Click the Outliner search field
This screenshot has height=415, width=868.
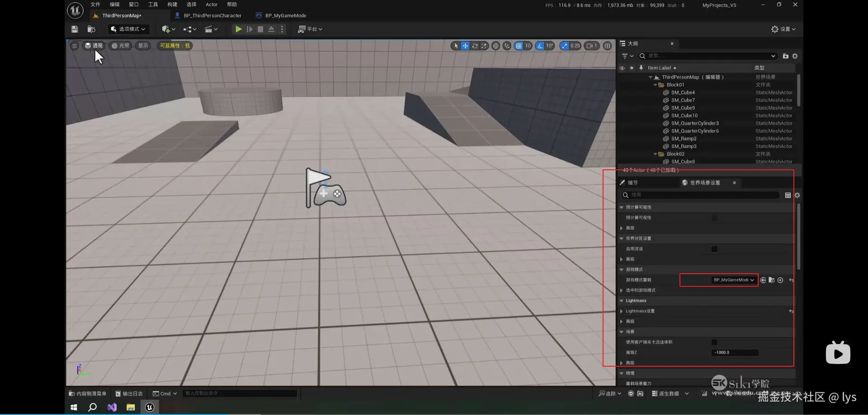tap(708, 56)
